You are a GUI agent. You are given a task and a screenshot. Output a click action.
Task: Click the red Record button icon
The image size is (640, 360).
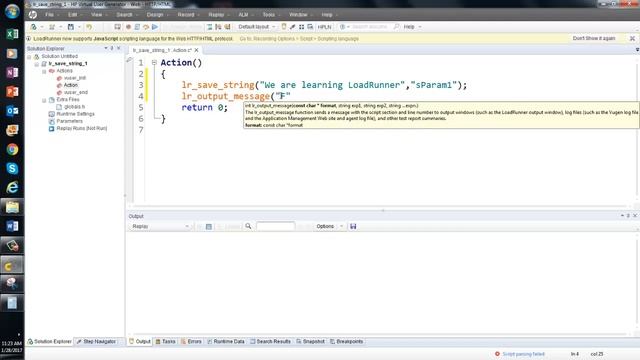coord(128,27)
